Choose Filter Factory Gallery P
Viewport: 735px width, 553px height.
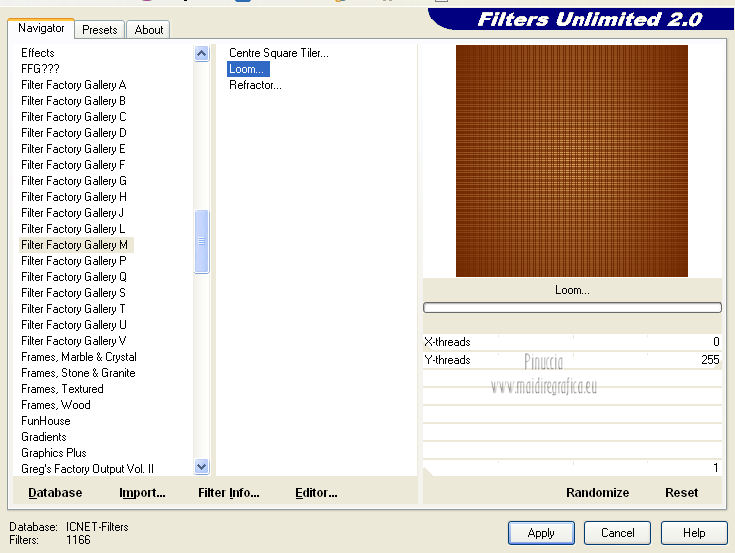(x=74, y=261)
